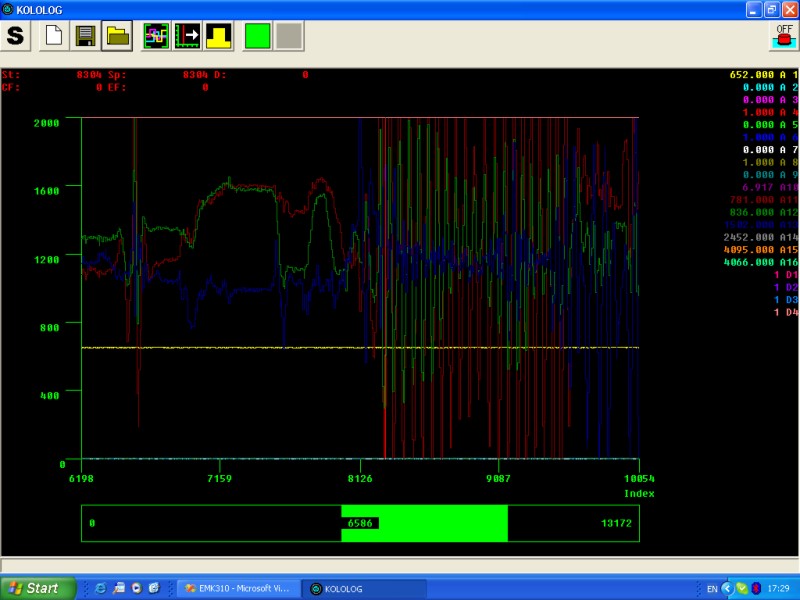Click the second quick launch icon

(118, 588)
